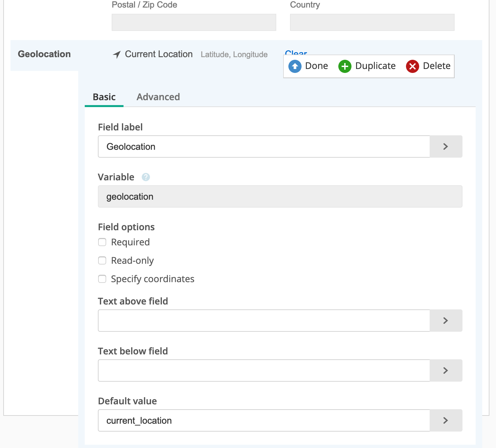Expand the Text below field chevron
Image resolution: width=496 pixels, height=448 pixels.
pos(445,371)
